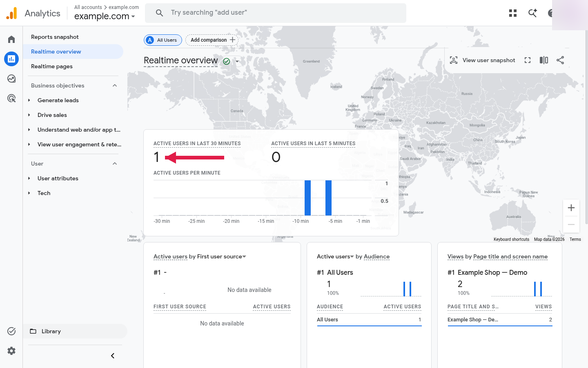Screen dimensions: 588x368
Task: Click the VIEWS column header
Action: pyautogui.click(x=543, y=307)
